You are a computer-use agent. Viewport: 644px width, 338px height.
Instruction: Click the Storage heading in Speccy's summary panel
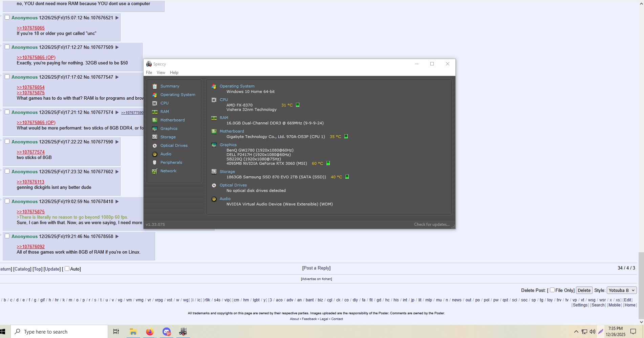pyautogui.click(x=227, y=172)
